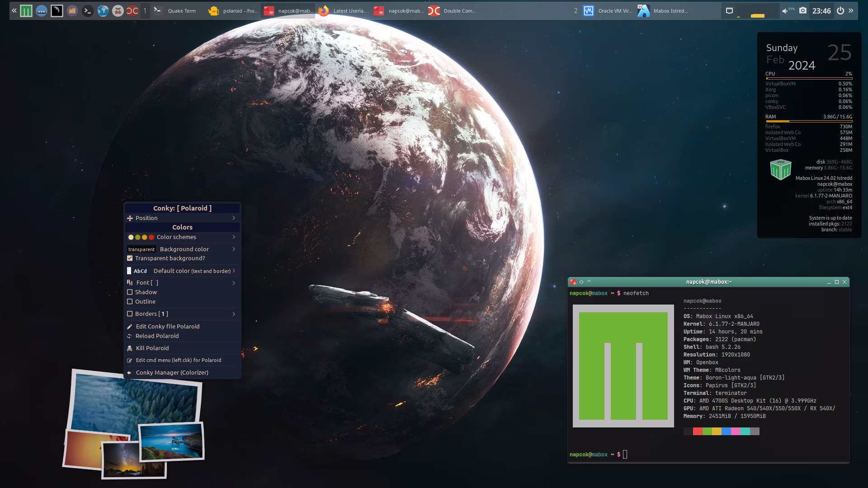This screenshot has height=488, width=868.
Task: Open the file manager launcher
Action: click(x=72, y=11)
